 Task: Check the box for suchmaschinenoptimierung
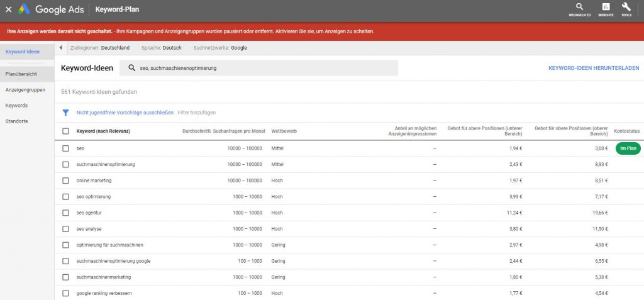[65, 164]
